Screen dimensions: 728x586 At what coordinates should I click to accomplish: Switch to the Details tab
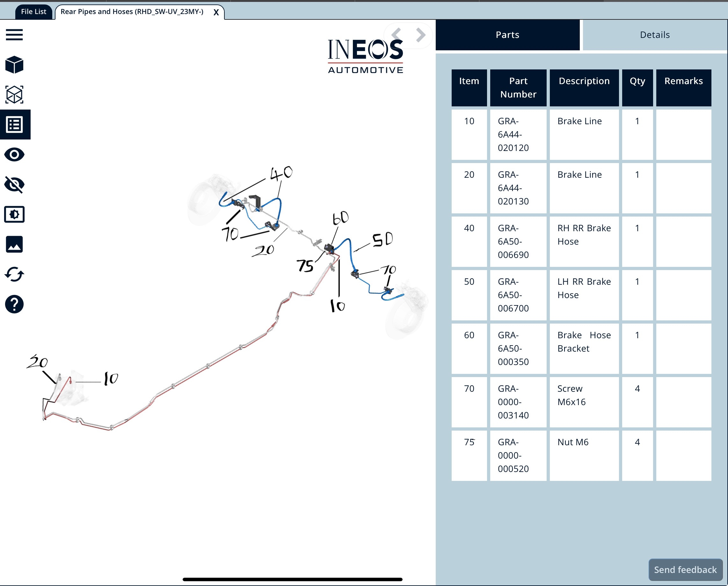(x=654, y=35)
